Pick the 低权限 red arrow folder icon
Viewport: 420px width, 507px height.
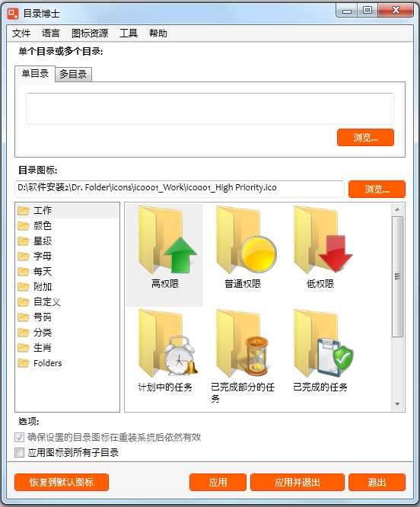[x=323, y=241]
